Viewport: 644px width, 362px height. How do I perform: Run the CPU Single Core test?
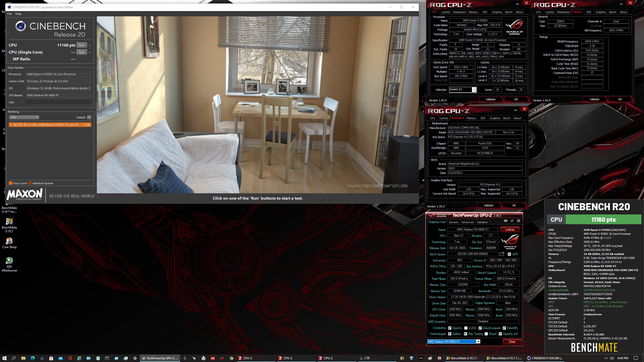pyautogui.click(x=82, y=52)
